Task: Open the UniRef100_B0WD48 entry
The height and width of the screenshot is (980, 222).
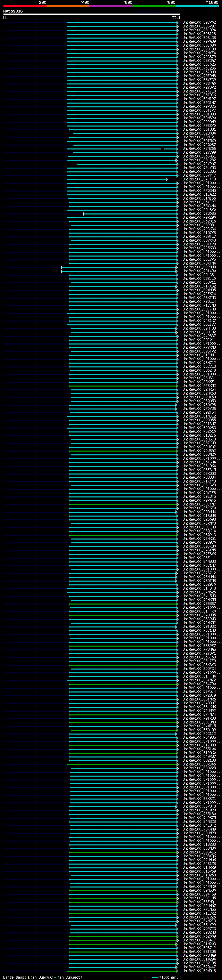Action: (199, 971)
